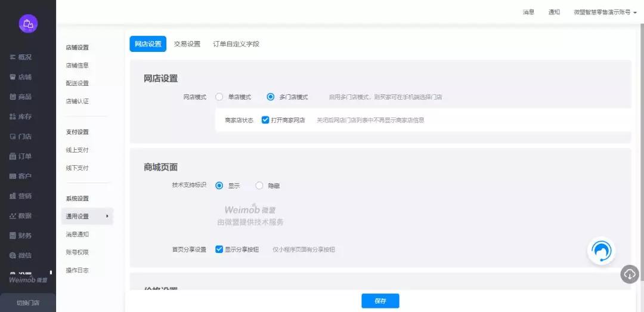Open 数据 data section

pyautogui.click(x=20, y=216)
